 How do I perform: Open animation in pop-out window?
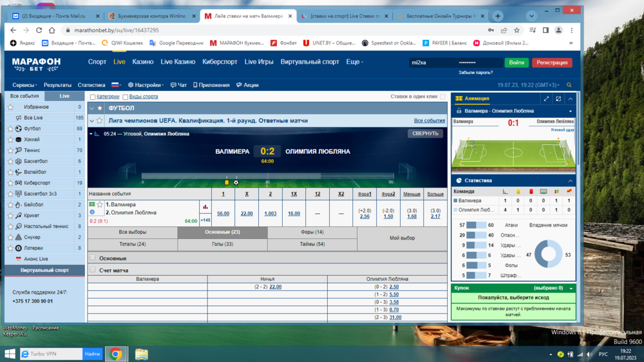click(x=558, y=99)
